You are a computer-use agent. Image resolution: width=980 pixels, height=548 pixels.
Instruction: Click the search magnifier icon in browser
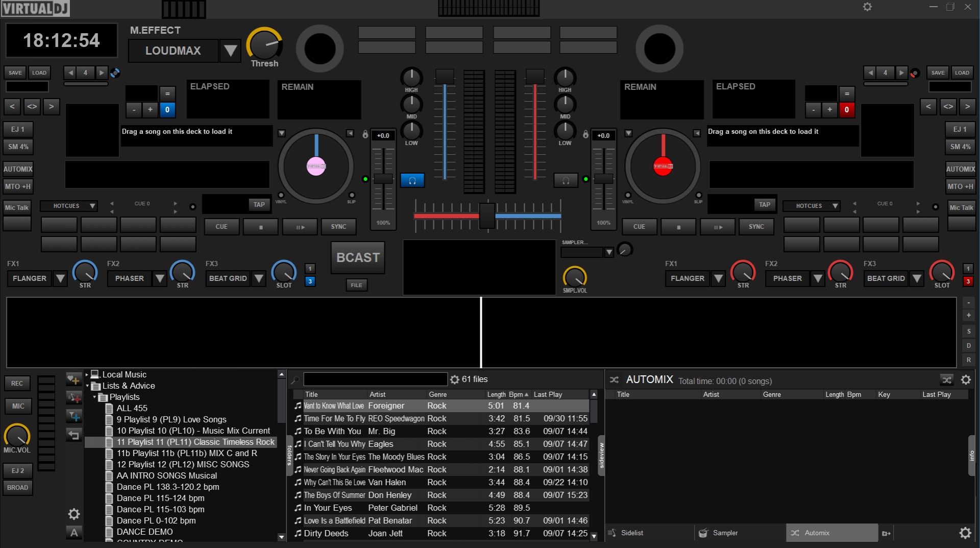pyautogui.click(x=295, y=380)
